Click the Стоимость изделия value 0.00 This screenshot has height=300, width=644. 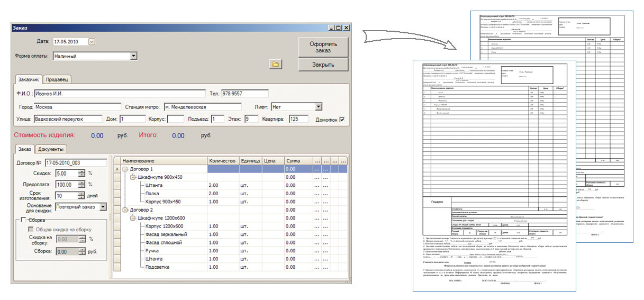coord(97,135)
